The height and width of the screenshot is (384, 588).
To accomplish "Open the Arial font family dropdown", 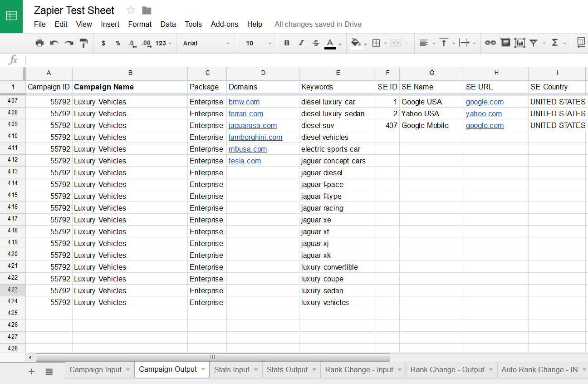I will point(206,43).
